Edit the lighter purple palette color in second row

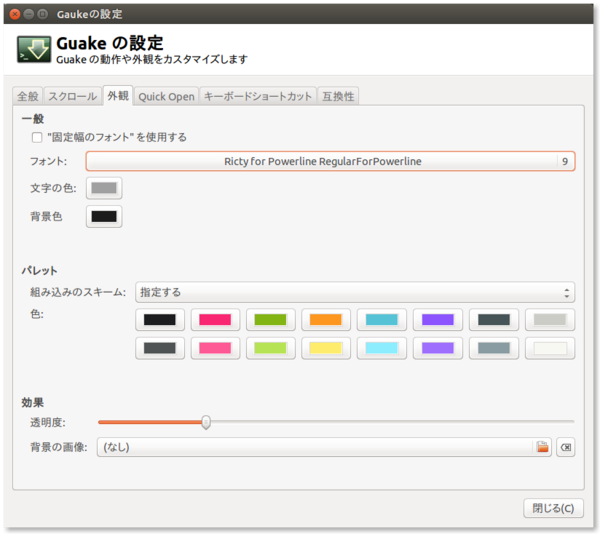(x=438, y=348)
